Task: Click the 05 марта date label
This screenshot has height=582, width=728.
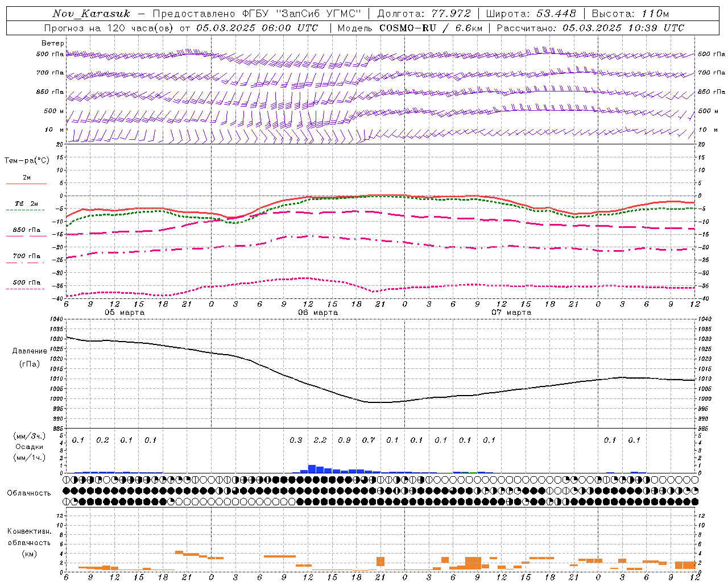Action: pos(125,313)
